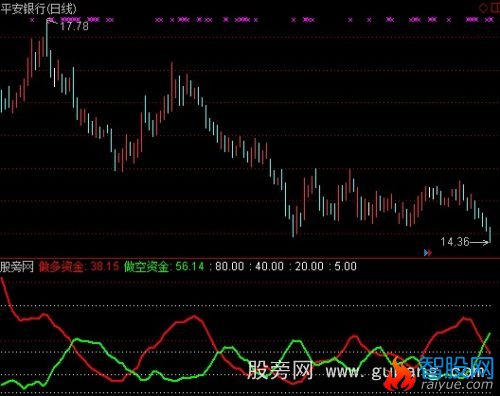Image resolution: width=500 pixels, height=396 pixels.
Task: Click the 股旁网 indicator name label
Action: [x=17, y=266]
